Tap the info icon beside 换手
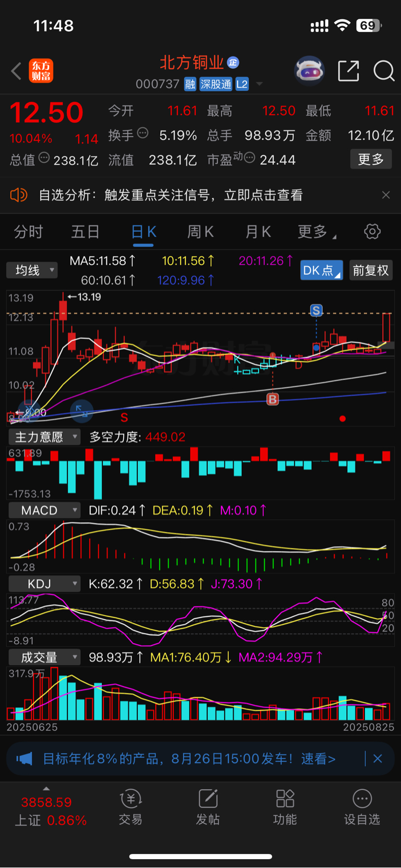This screenshot has height=868, width=401. click(x=143, y=133)
